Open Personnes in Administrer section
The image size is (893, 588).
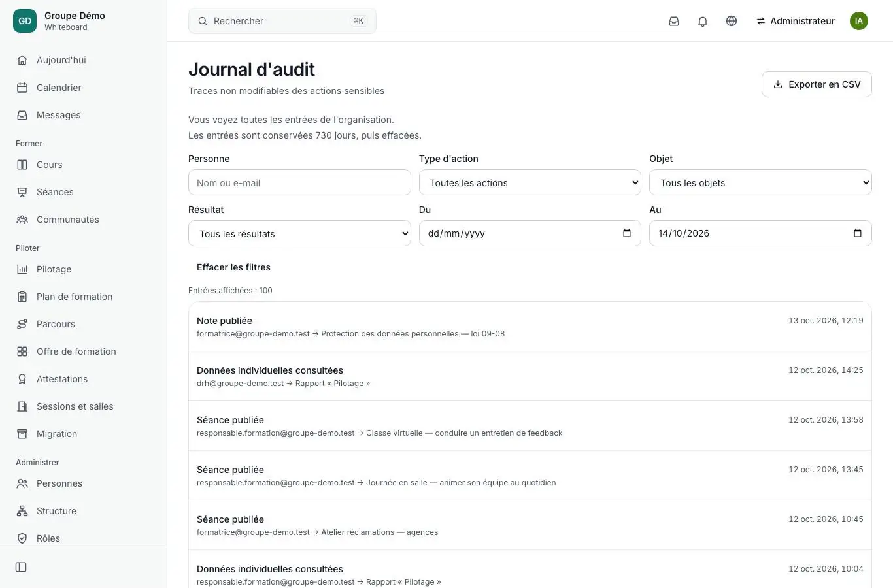pyautogui.click(x=84, y=483)
